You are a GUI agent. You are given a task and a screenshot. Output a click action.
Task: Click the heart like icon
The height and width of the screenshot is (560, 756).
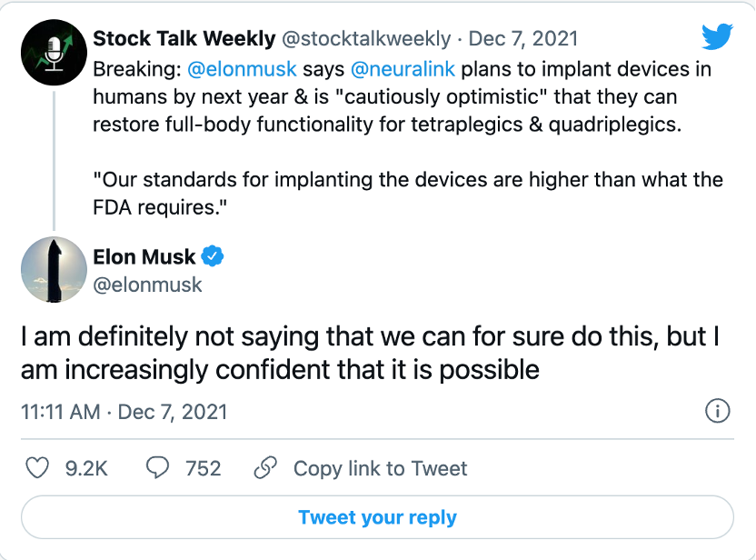click(x=37, y=468)
